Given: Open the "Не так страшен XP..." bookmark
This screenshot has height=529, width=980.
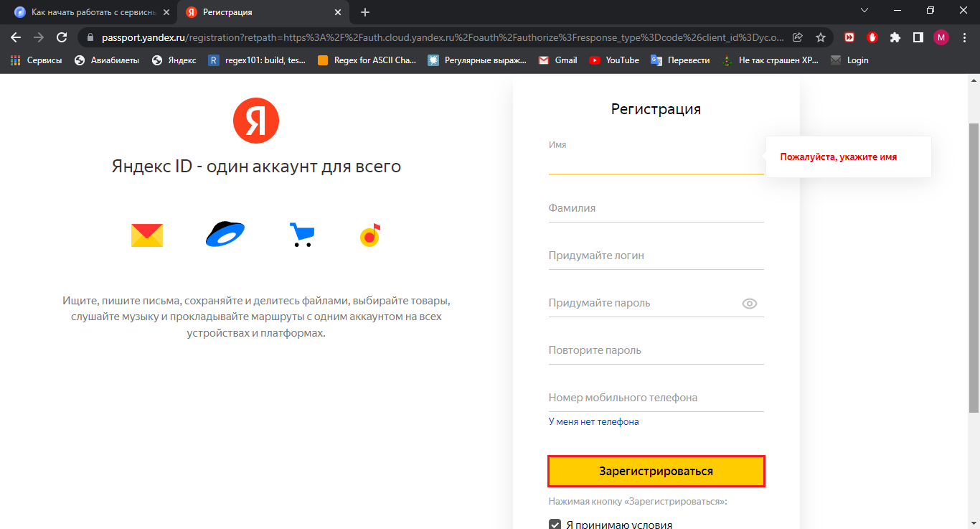Looking at the screenshot, I should click(x=771, y=60).
